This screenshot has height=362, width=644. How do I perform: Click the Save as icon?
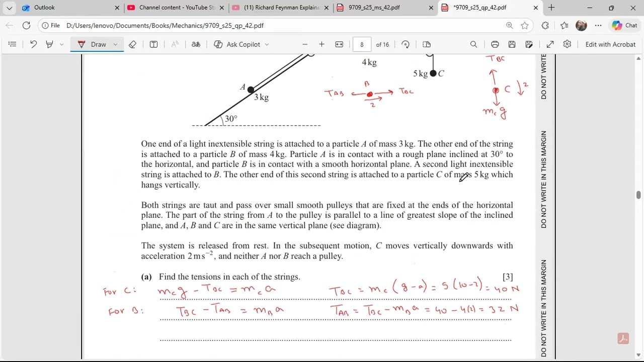(529, 44)
